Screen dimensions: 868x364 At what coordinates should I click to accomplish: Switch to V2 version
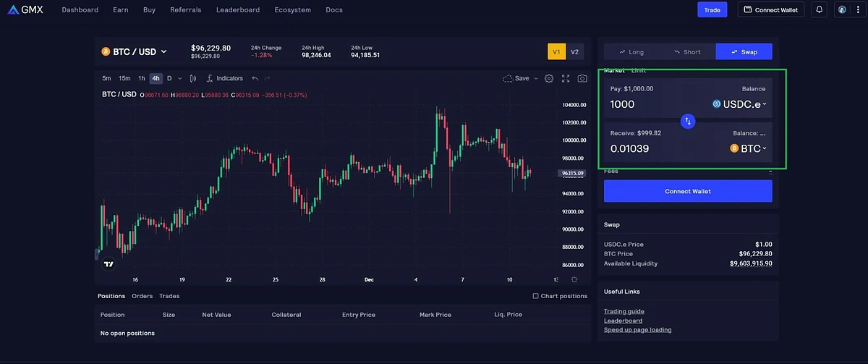click(574, 52)
